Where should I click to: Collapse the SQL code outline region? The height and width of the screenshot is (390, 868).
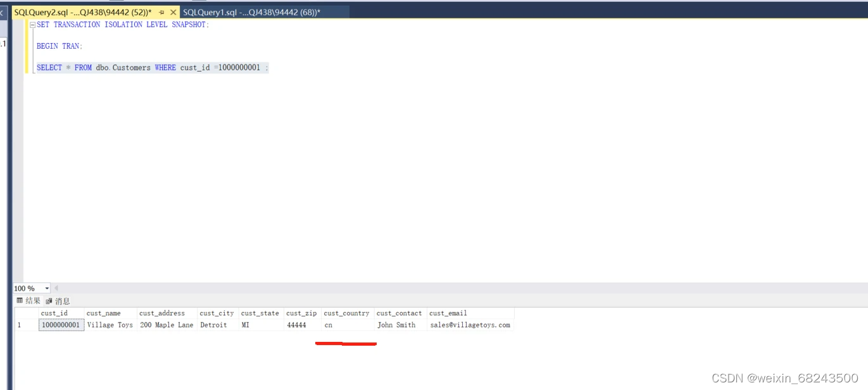tap(32, 24)
